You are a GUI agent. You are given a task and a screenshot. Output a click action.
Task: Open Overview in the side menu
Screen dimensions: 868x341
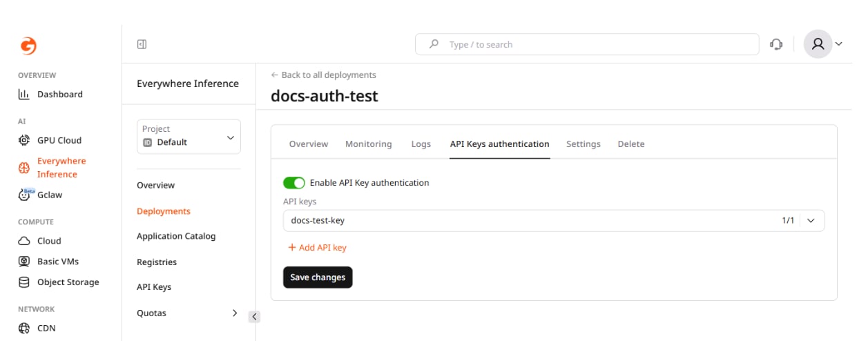(156, 186)
